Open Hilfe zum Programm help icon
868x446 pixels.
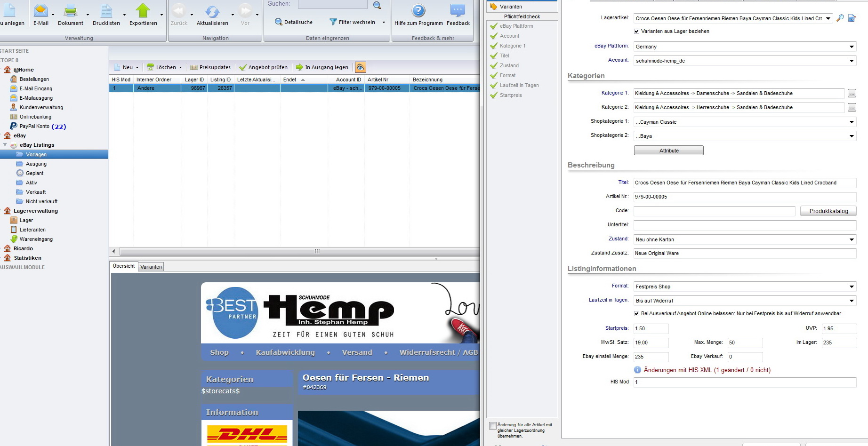418,11
